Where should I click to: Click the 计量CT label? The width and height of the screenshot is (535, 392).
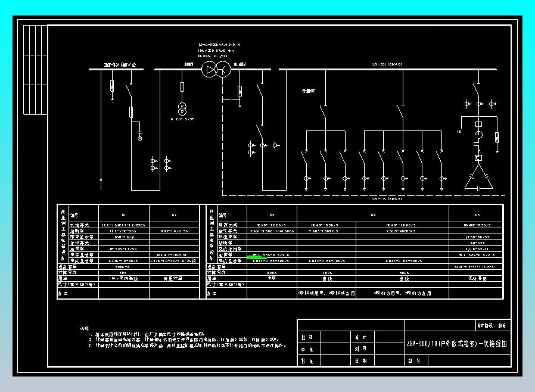[309, 91]
